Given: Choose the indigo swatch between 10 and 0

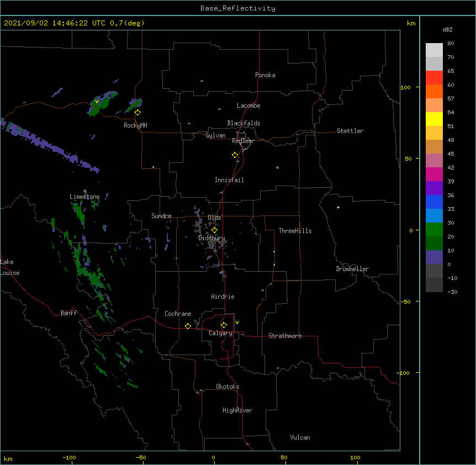Looking at the screenshot, I should 434,257.
